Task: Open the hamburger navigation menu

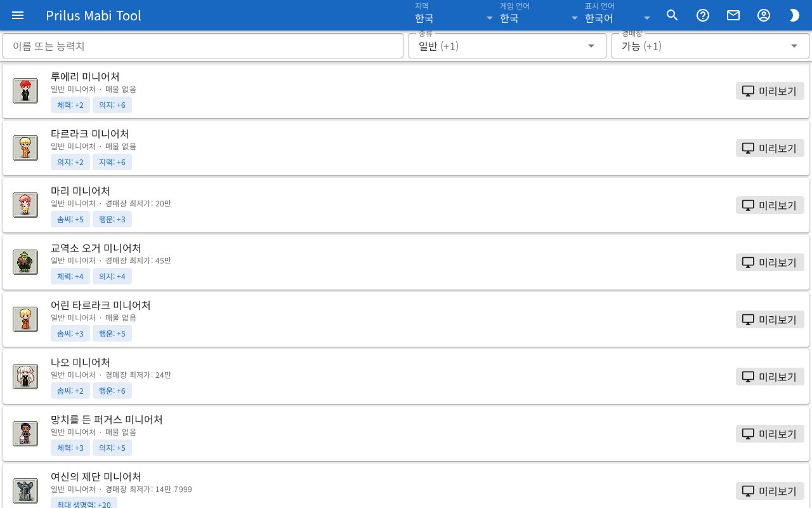Action: (x=18, y=15)
